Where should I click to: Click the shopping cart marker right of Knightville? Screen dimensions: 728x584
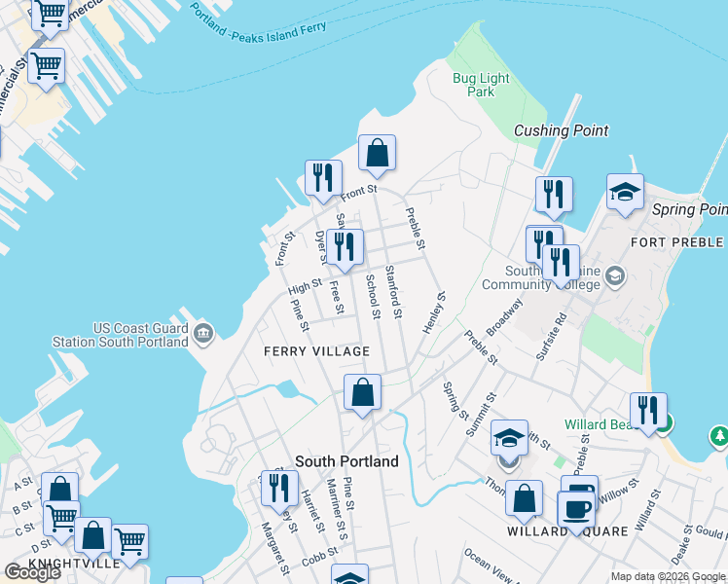point(130,546)
